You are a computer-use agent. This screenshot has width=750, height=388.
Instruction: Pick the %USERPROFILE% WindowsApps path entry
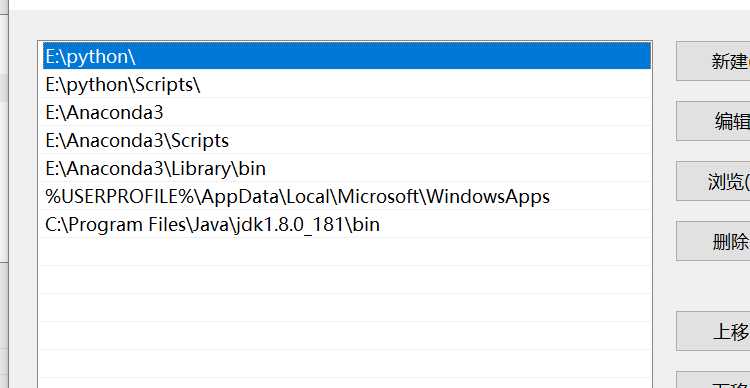coord(347,196)
